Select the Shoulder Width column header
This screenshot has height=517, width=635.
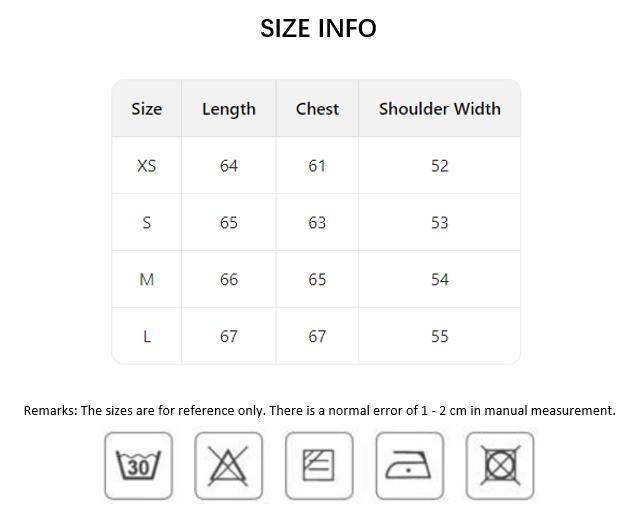[x=439, y=109]
